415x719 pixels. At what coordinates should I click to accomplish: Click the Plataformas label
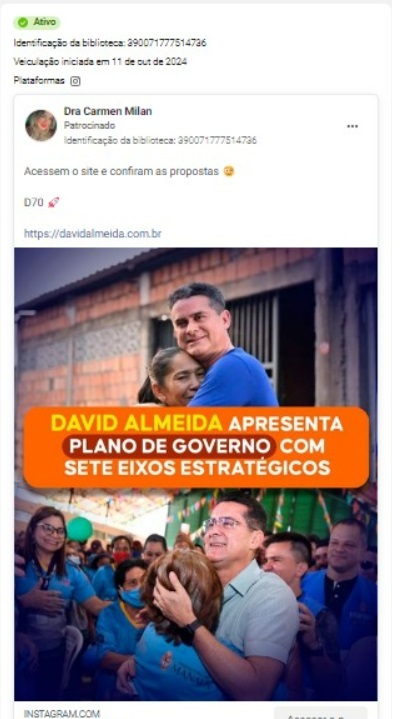(39, 81)
